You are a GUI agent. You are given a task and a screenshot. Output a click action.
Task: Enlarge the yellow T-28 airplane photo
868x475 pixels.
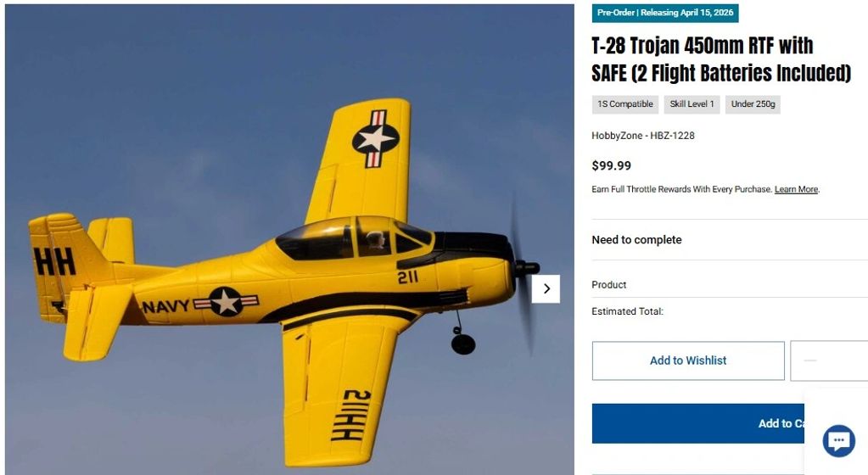(289, 239)
